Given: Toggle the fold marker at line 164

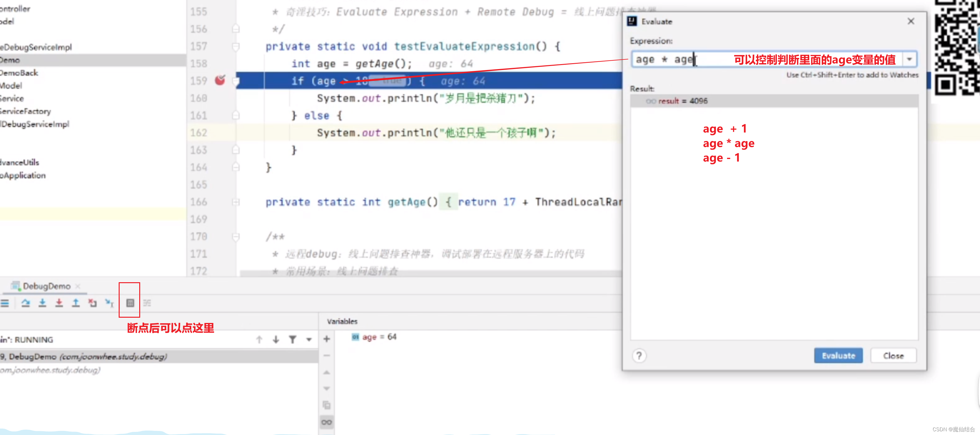Looking at the screenshot, I should [x=235, y=167].
